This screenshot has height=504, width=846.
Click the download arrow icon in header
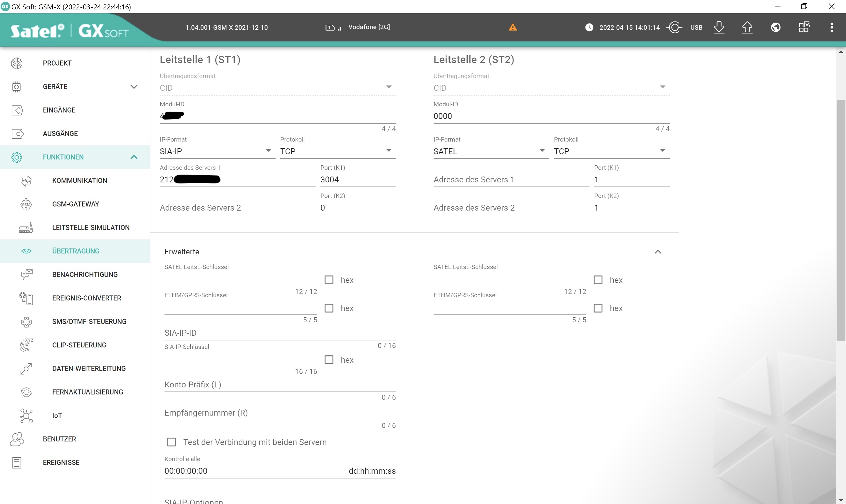click(x=719, y=27)
